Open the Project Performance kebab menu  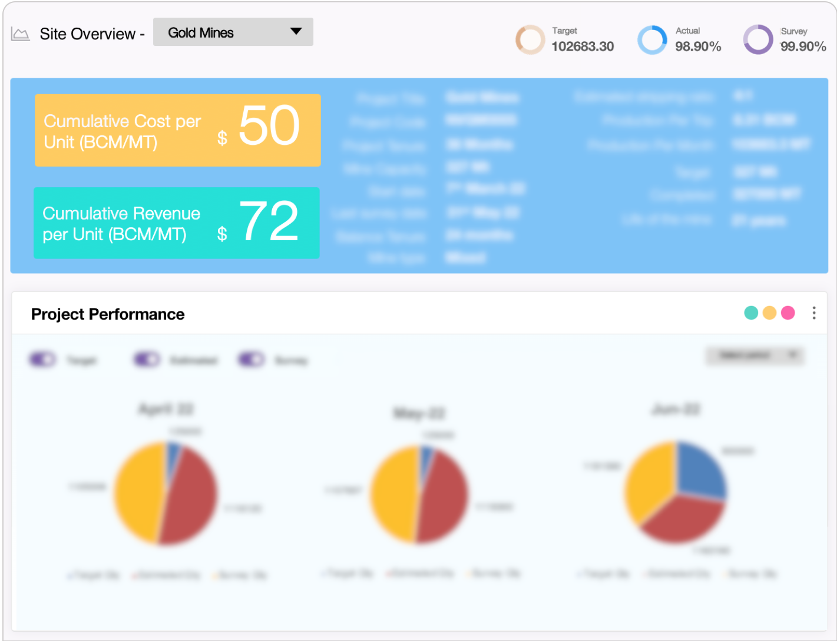814,313
